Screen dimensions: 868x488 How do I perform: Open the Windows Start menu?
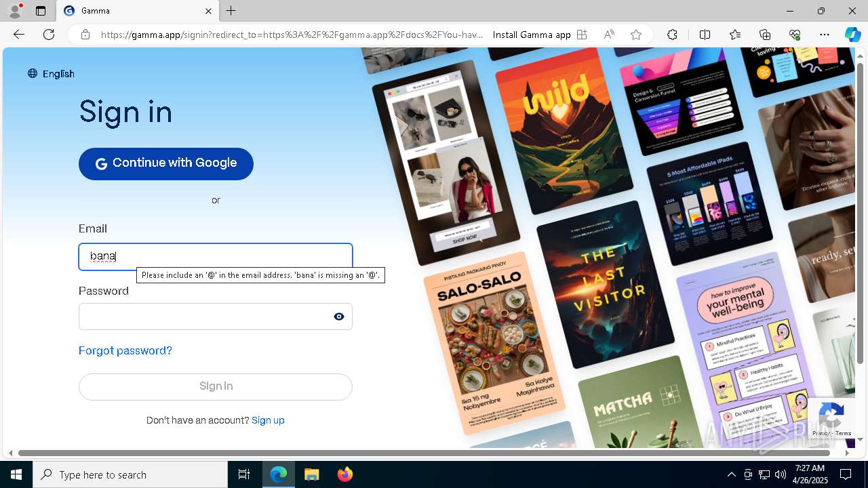point(16,474)
